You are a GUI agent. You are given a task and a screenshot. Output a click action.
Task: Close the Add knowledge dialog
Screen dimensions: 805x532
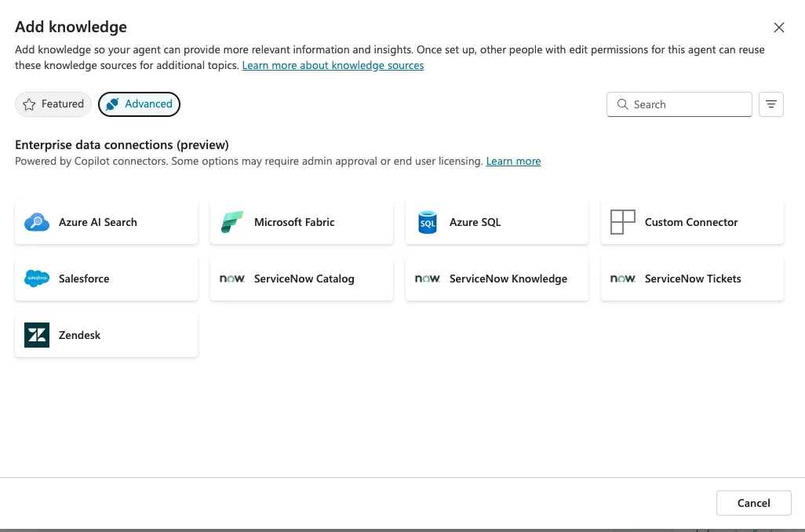pos(778,27)
